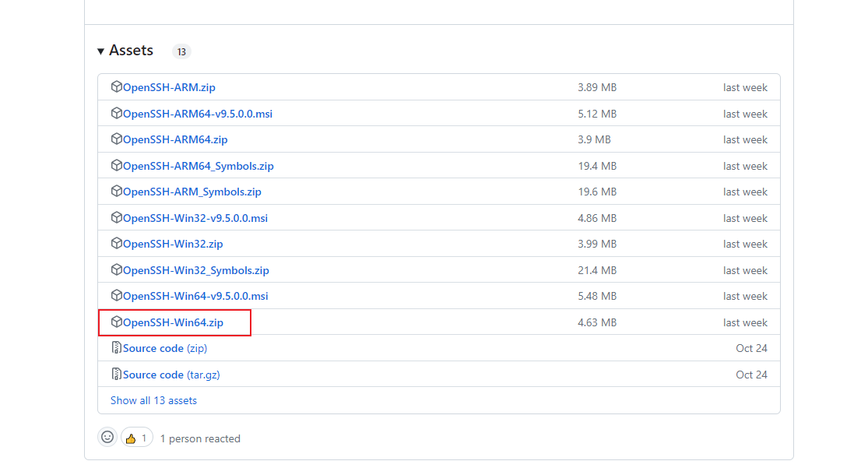Click the package icon beside OpenSSH-ARM64_Symbols.zip
Screen dimensions: 868x475
(116, 165)
